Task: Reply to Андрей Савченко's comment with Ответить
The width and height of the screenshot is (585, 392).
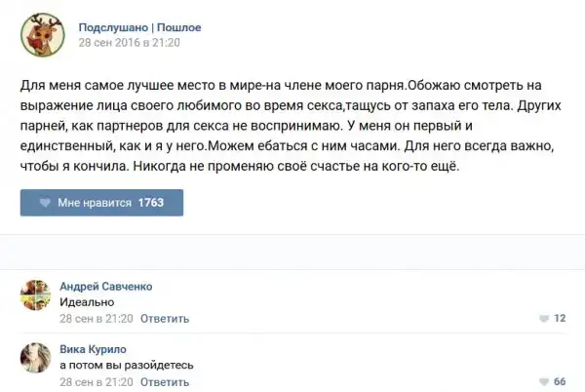Action: [x=164, y=319]
